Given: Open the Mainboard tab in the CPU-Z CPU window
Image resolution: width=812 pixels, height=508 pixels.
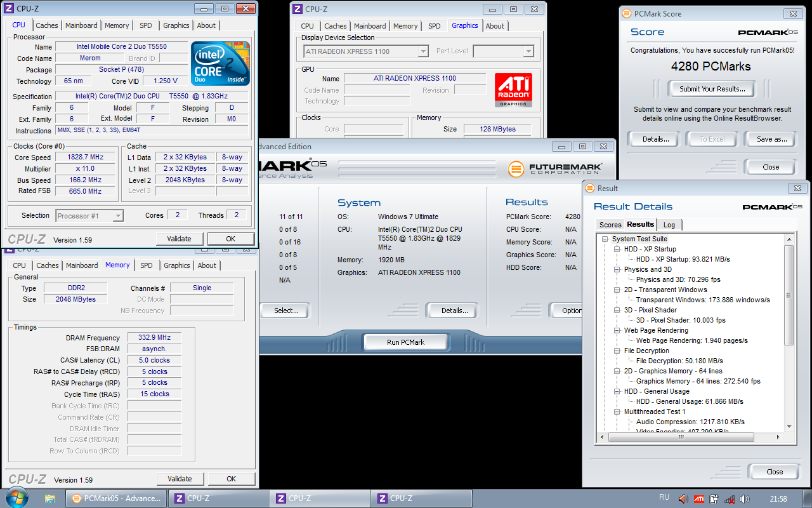Looking at the screenshot, I should (x=81, y=25).
